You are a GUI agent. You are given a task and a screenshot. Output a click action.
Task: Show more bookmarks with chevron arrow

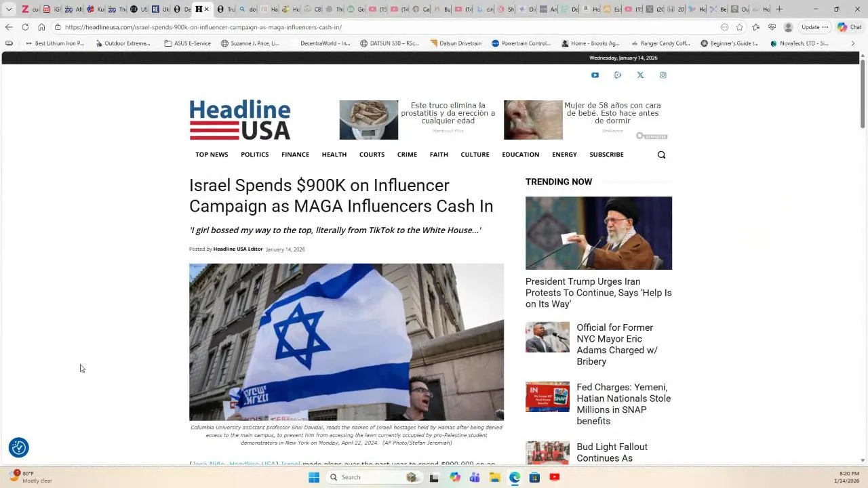(853, 43)
